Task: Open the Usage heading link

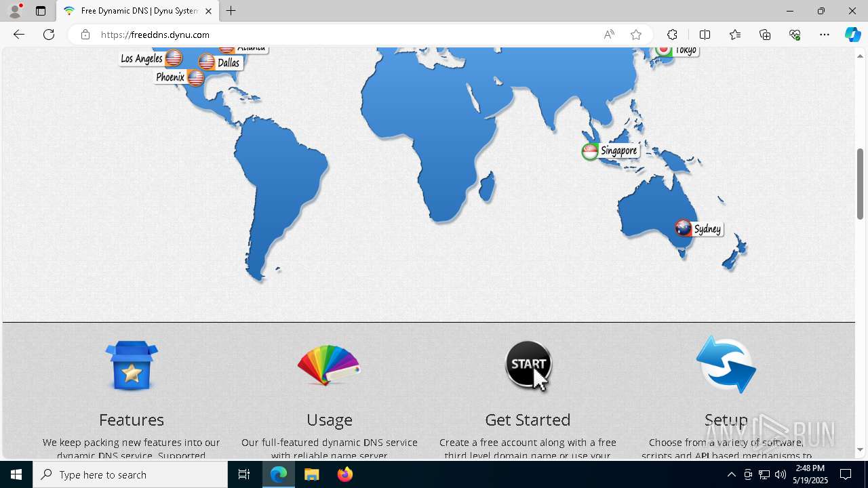Action: click(330, 420)
